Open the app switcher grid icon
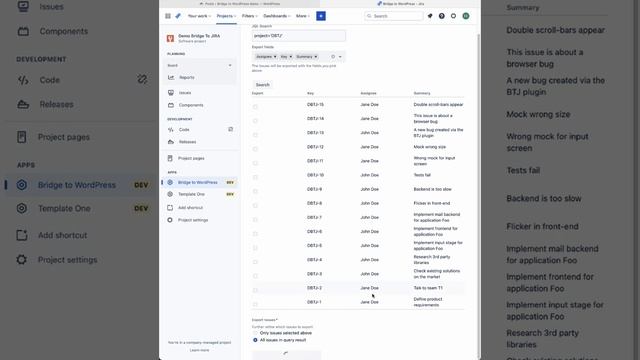 click(x=168, y=16)
